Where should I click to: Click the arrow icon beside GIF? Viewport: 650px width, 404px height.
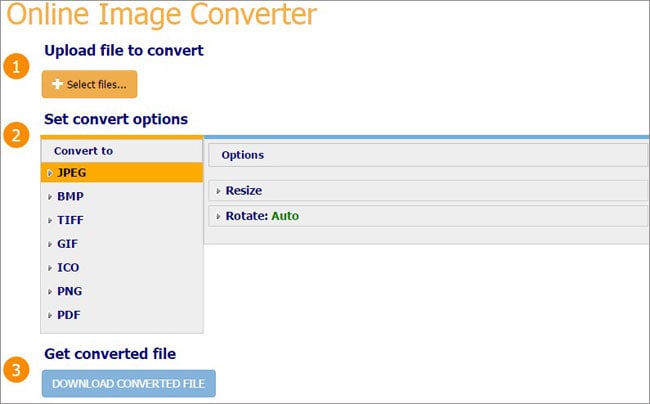[x=50, y=244]
